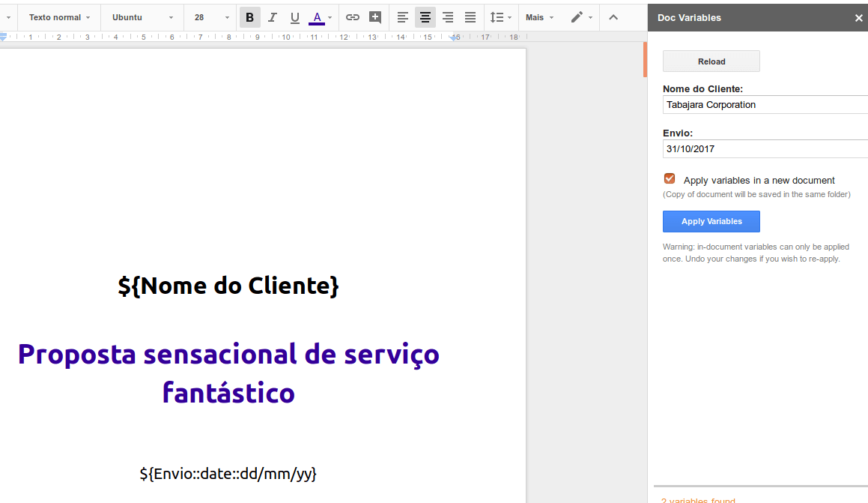868x503 pixels.
Task: Insert a link into the document
Action: (x=352, y=16)
